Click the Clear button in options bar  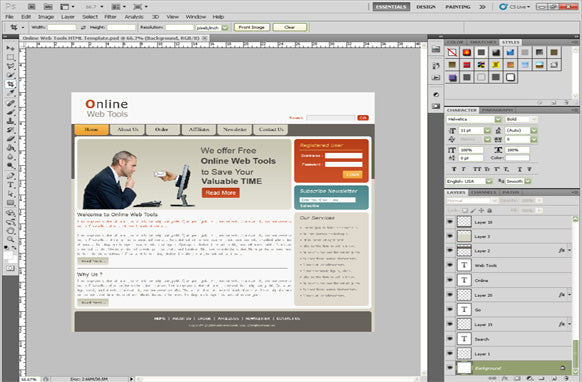point(290,27)
